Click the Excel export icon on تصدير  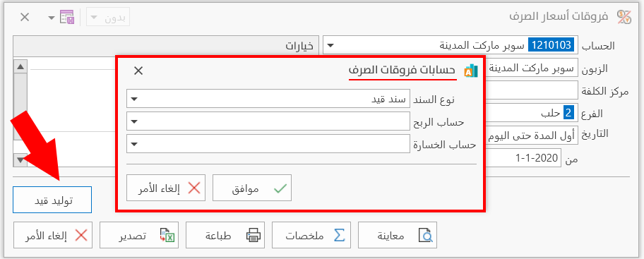(x=167, y=236)
